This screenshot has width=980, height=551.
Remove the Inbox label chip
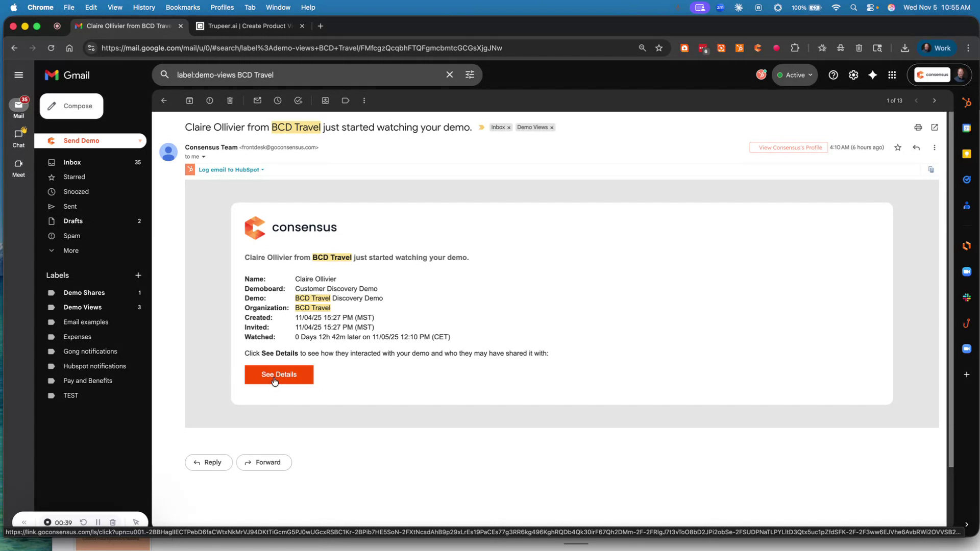(x=508, y=128)
